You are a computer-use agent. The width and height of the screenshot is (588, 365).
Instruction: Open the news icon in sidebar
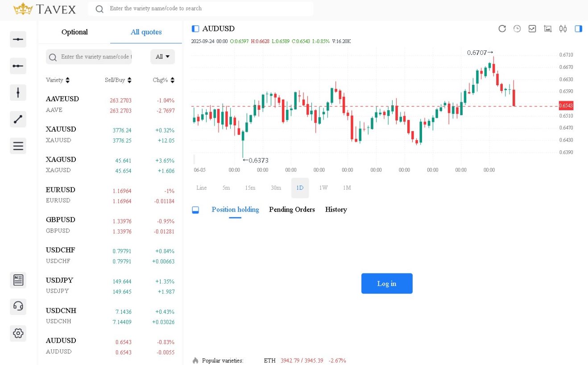pyautogui.click(x=18, y=280)
